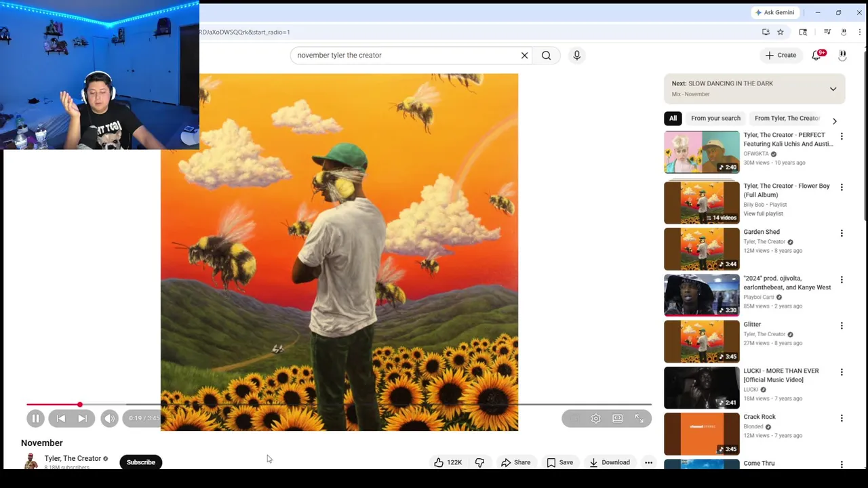The height and width of the screenshot is (488, 868).
Task: Open options menu for Glitter
Action: click(x=842, y=326)
